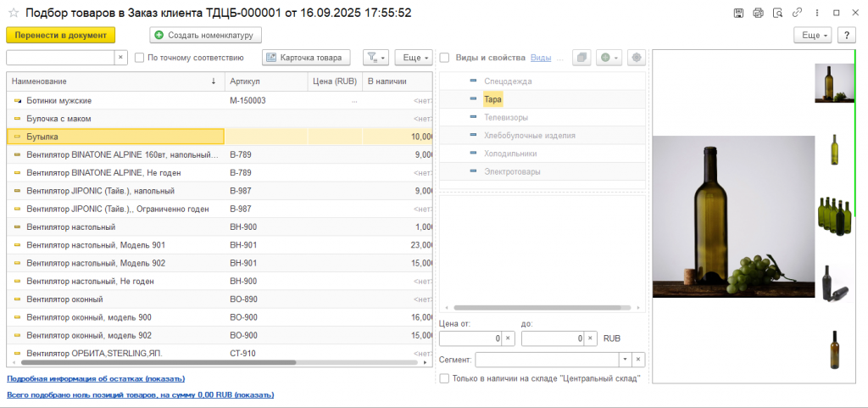The height and width of the screenshot is (408, 868).
Task: Select the Электротовары category
Action: pos(512,171)
